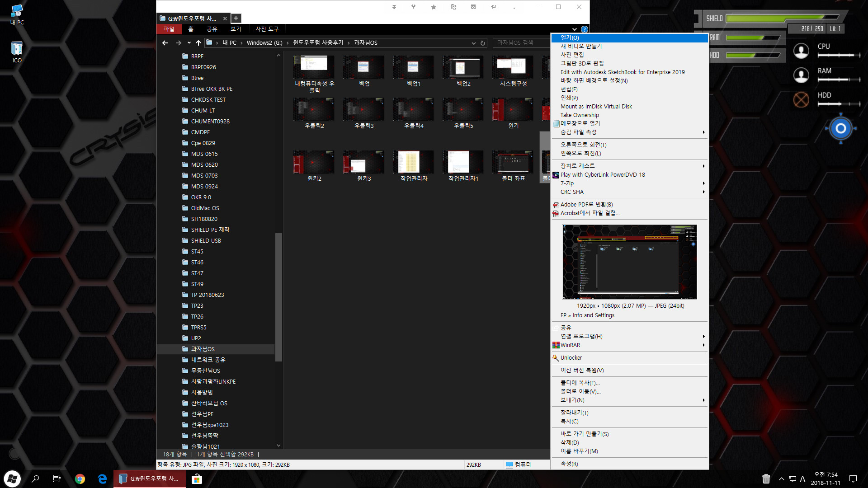
Task: Open Task View on the taskbar
Action: [x=57, y=479]
